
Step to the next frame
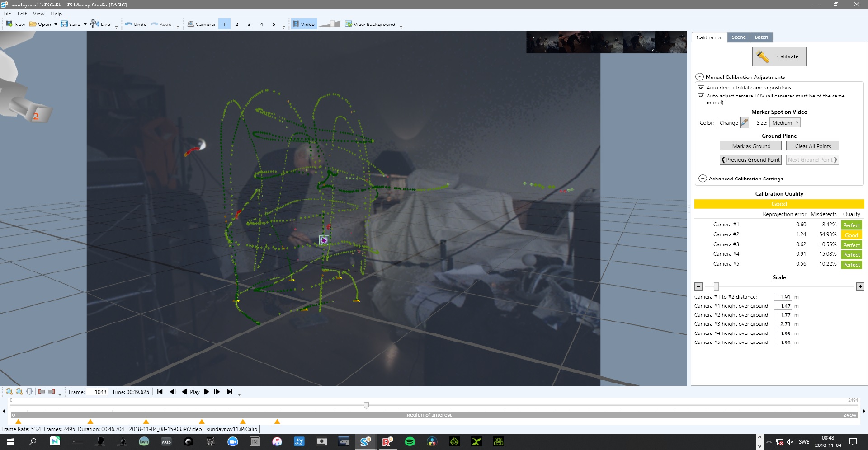217,392
